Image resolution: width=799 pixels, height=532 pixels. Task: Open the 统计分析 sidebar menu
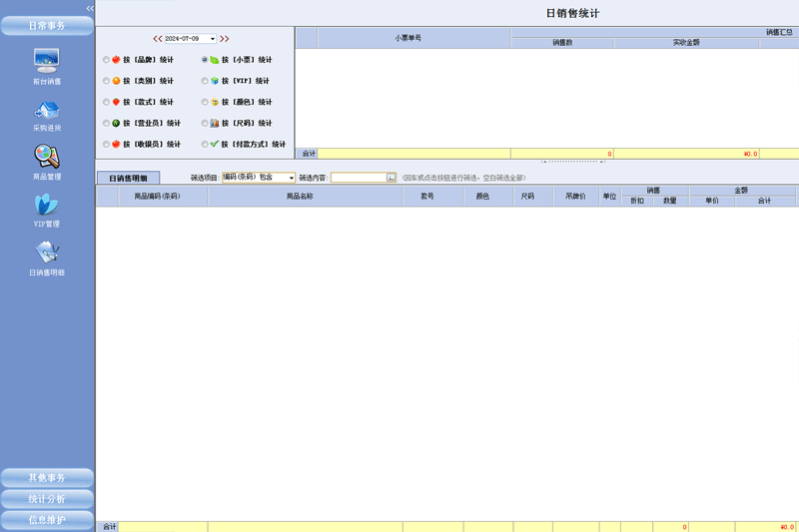[x=47, y=498]
